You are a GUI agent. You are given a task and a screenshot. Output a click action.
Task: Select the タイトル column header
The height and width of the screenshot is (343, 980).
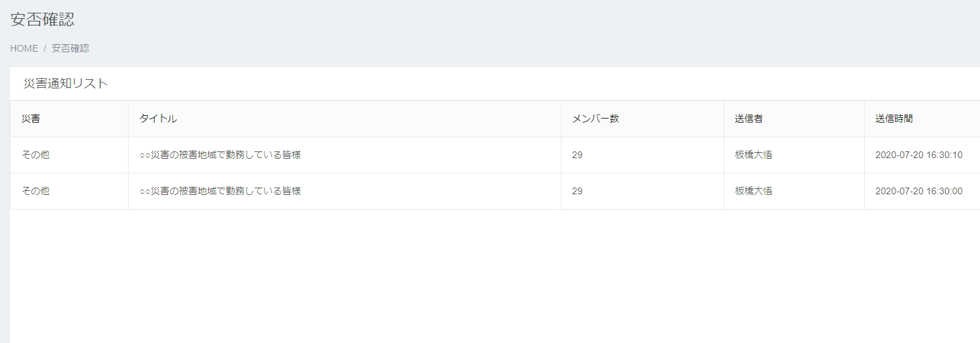point(158,119)
